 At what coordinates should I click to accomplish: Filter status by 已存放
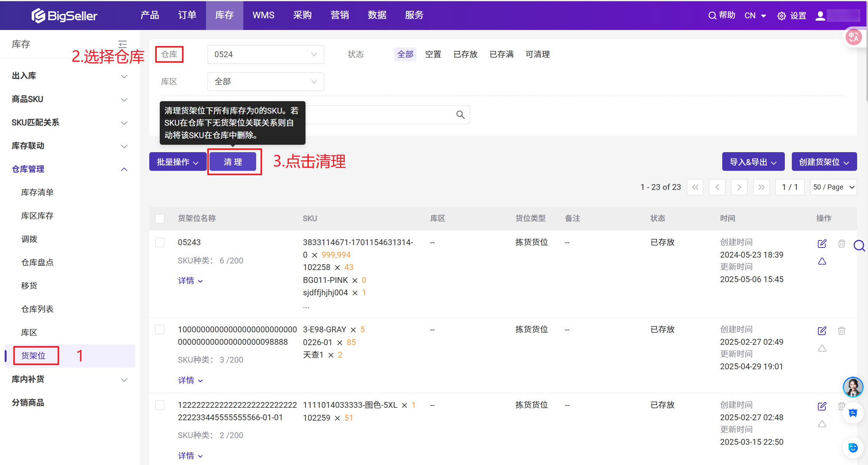[465, 54]
